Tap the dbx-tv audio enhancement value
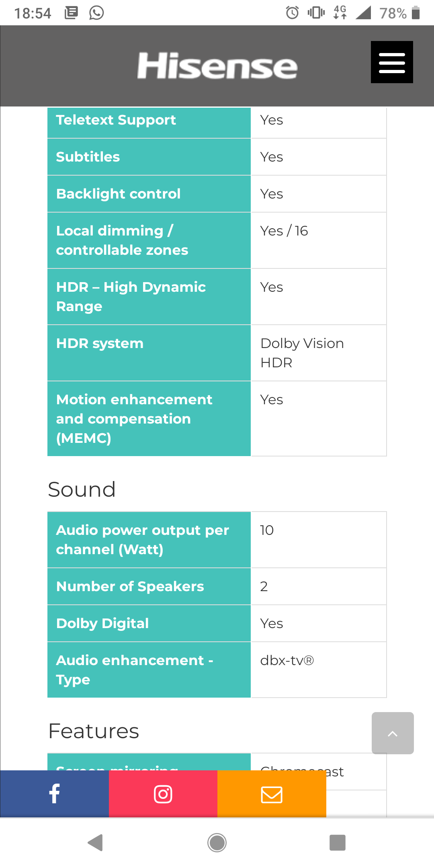 coord(287,660)
